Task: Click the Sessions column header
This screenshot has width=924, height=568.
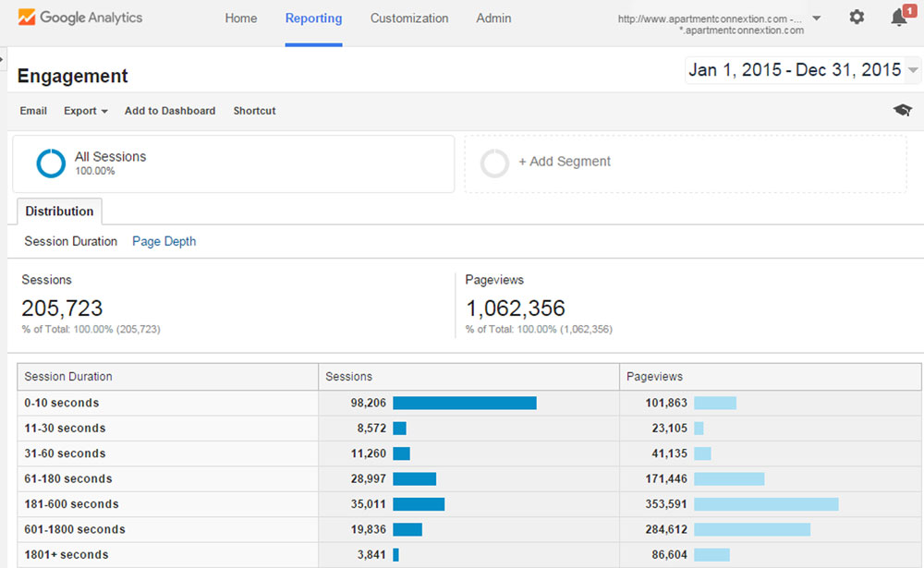Action: click(349, 377)
